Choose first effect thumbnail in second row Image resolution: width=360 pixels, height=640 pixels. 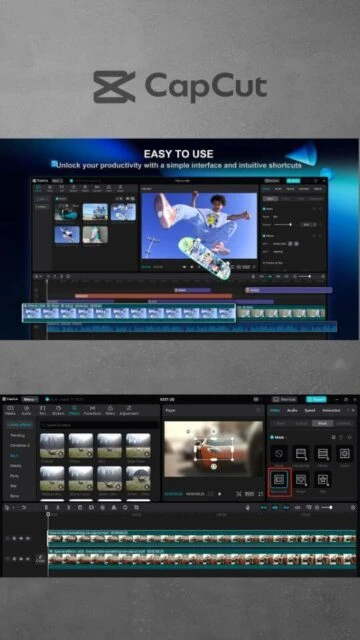52,478
